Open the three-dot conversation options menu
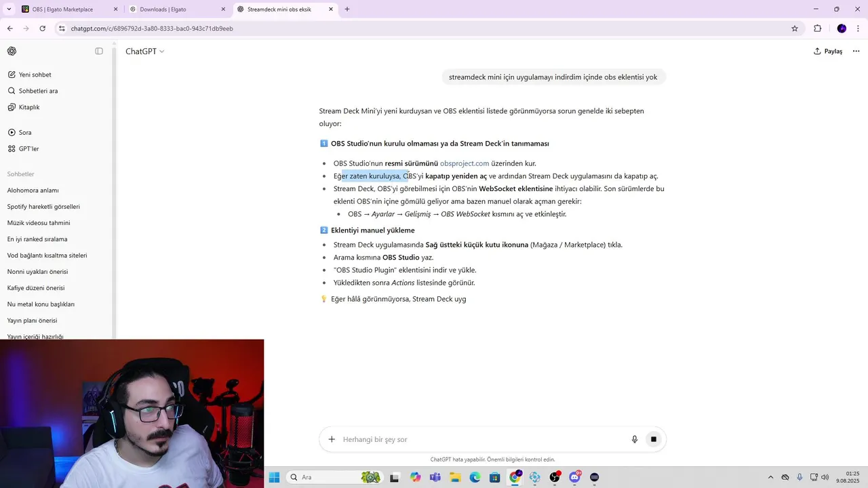This screenshot has height=488, width=868. [x=856, y=52]
